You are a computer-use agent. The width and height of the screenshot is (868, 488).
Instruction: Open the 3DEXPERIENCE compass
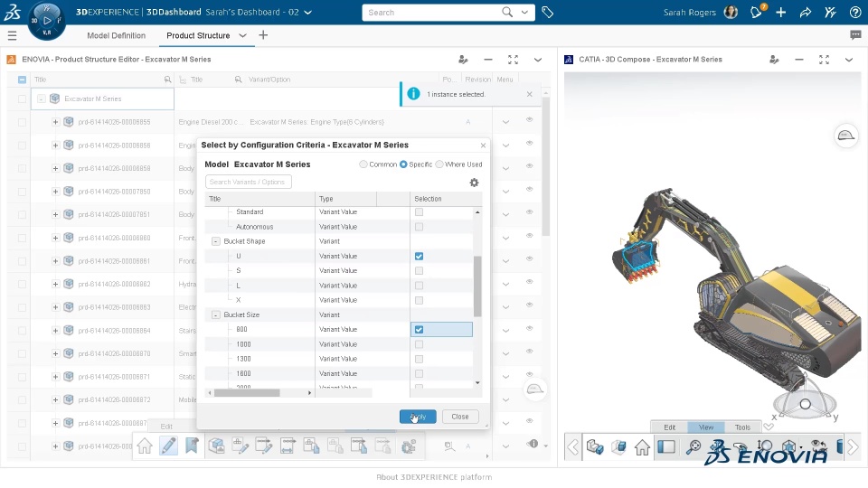pyautogui.click(x=46, y=21)
